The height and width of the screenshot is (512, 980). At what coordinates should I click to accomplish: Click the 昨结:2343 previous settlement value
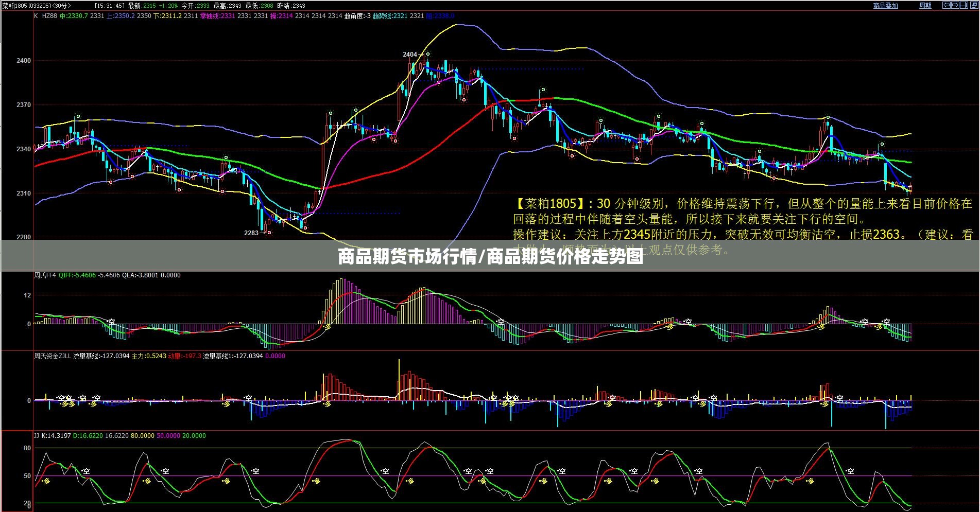point(291,6)
